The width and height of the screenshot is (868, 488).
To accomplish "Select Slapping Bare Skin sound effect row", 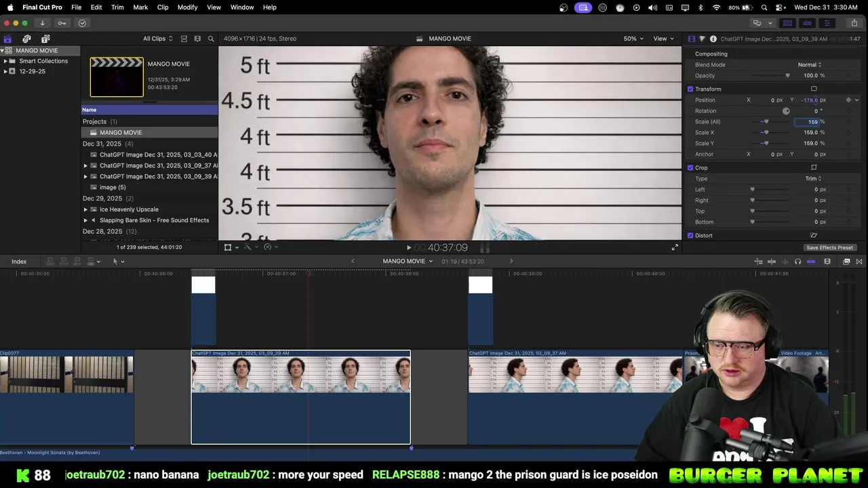I will click(x=150, y=220).
